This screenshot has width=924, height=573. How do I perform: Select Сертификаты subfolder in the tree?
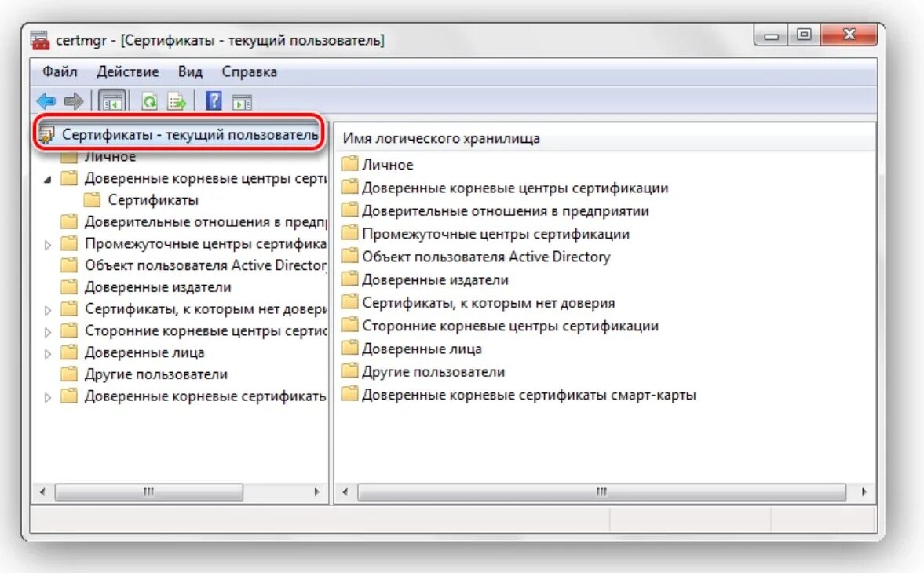(153, 200)
